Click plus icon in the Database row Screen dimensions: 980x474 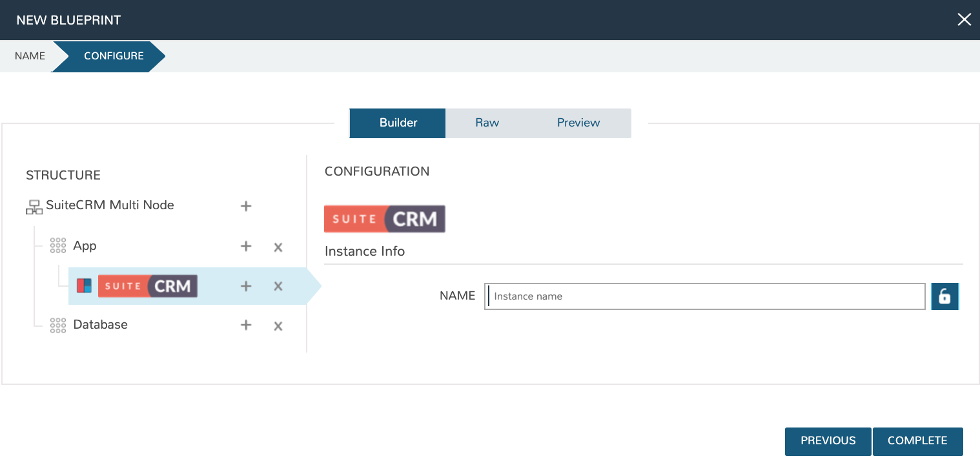(x=246, y=325)
